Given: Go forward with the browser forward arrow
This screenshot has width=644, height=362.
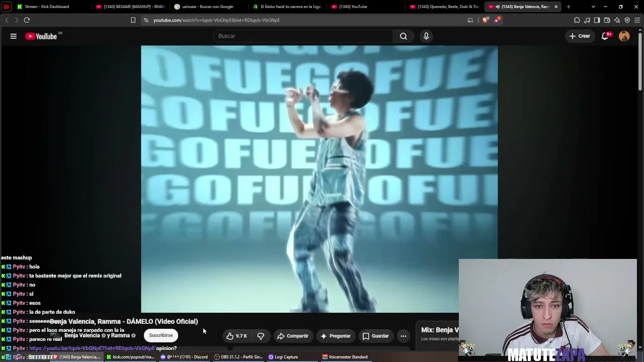Looking at the screenshot, I should point(17,20).
